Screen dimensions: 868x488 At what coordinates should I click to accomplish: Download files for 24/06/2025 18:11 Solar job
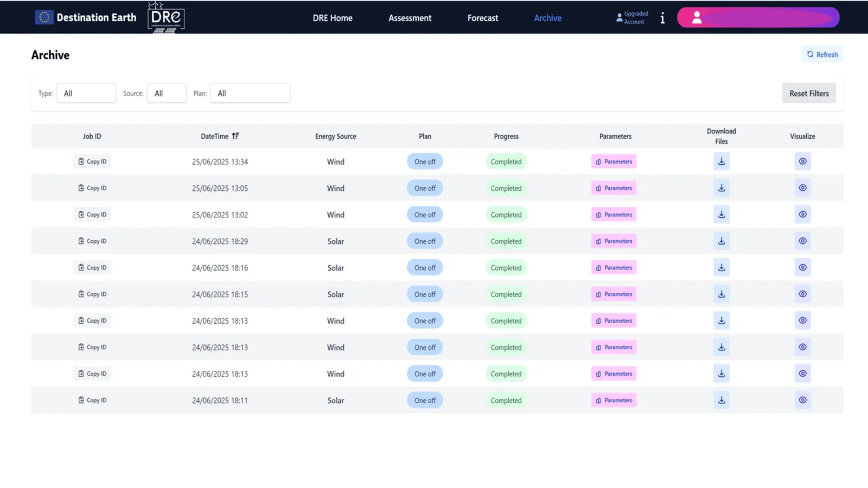tap(721, 400)
